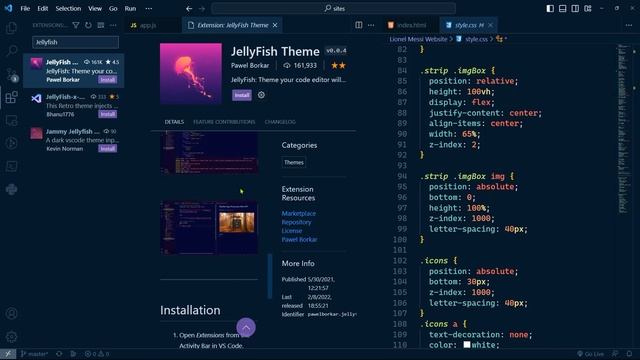Switch the master branch in the status bar

(35, 354)
